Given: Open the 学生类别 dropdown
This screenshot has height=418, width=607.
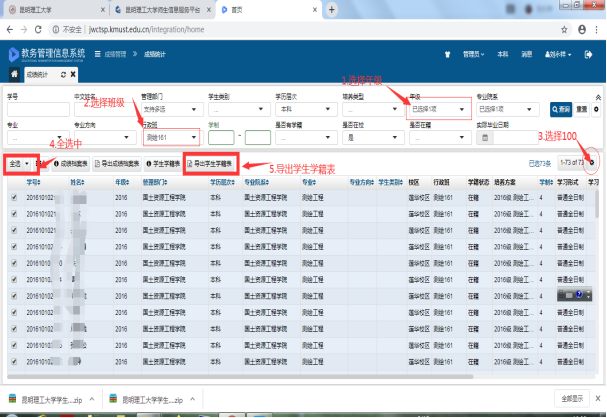Looking at the screenshot, I should click(239, 110).
